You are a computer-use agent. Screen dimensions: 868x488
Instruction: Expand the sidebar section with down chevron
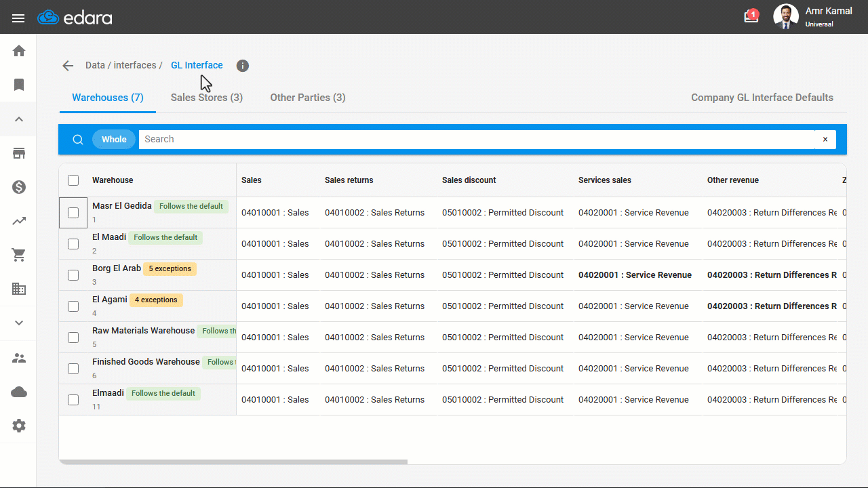(x=19, y=323)
